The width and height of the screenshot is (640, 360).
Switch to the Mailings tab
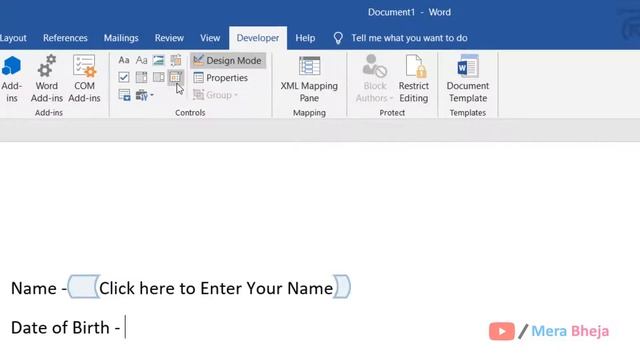click(x=121, y=38)
